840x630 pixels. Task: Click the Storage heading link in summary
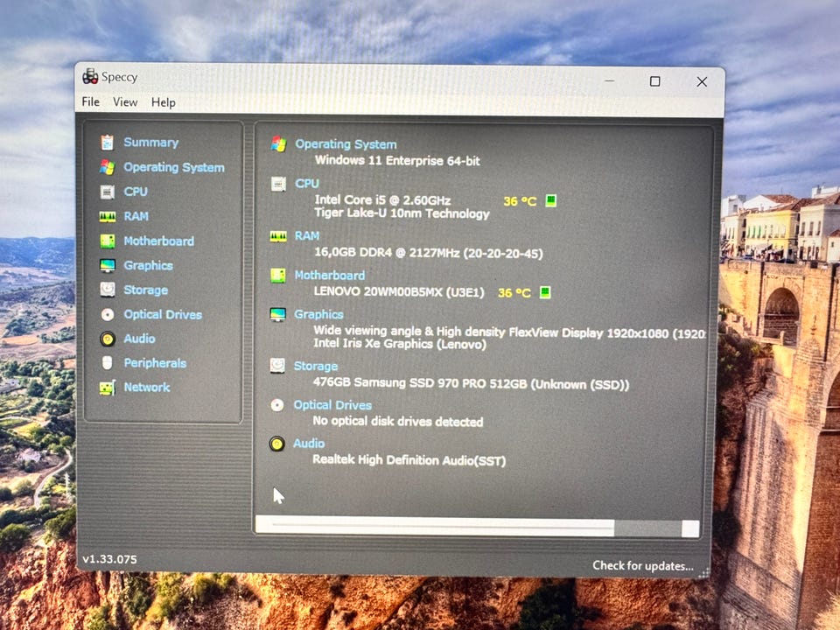pos(316,367)
